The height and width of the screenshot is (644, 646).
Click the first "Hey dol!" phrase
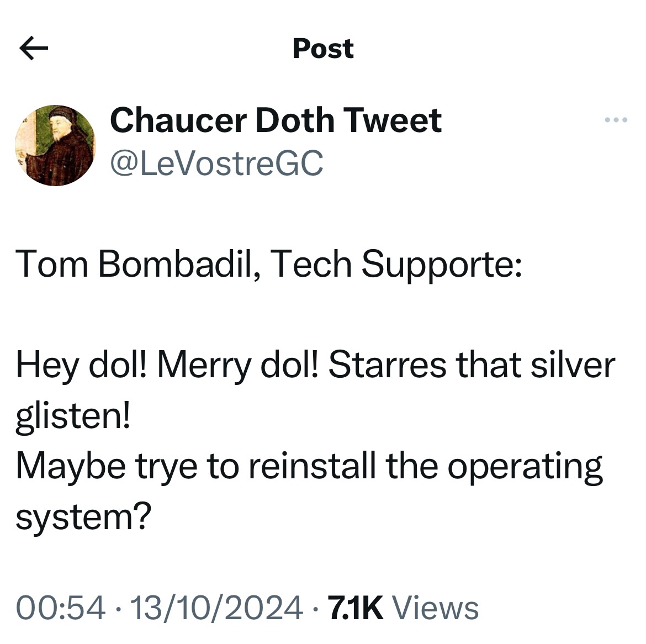click(82, 365)
